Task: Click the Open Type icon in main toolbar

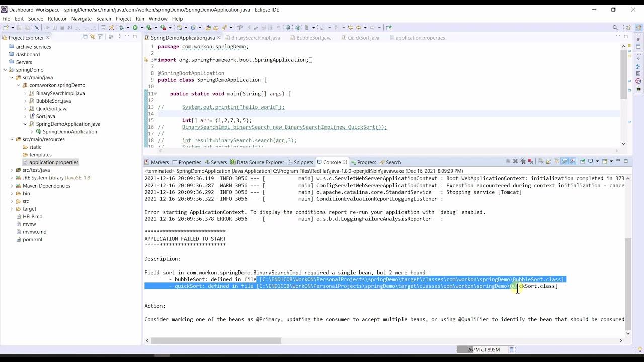Action: click(x=208, y=28)
